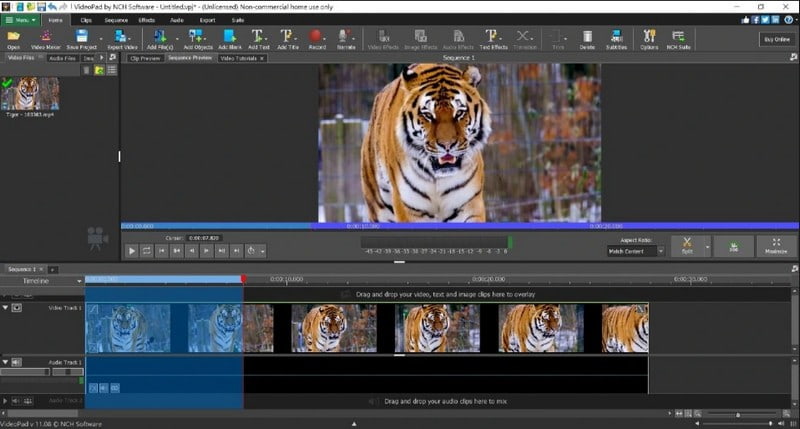
Task: Toggle list view in the media bin
Action: [x=112, y=70]
